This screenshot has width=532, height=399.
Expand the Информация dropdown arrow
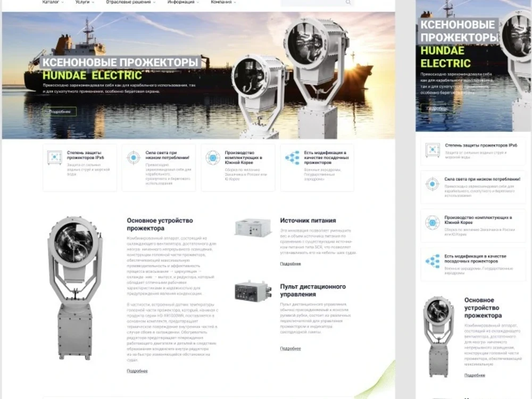[198, 2]
